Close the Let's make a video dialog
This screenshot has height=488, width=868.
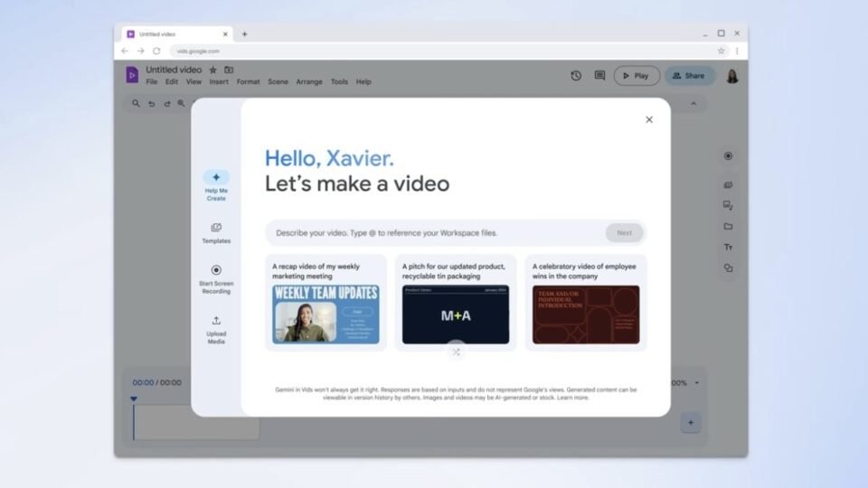click(x=649, y=119)
